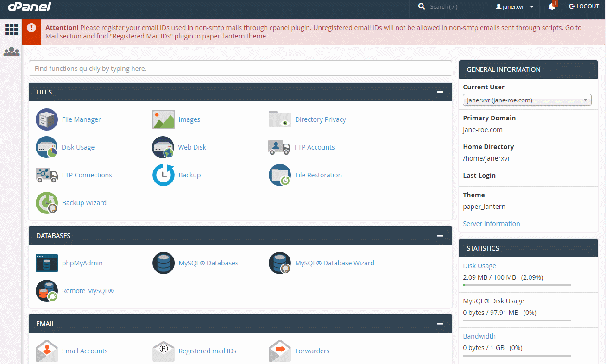Image resolution: width=606 pixels, height=364 pixels.
Task: Expand the janerxvr user menu
Action: pyautogui.click(x=515, y=6)
